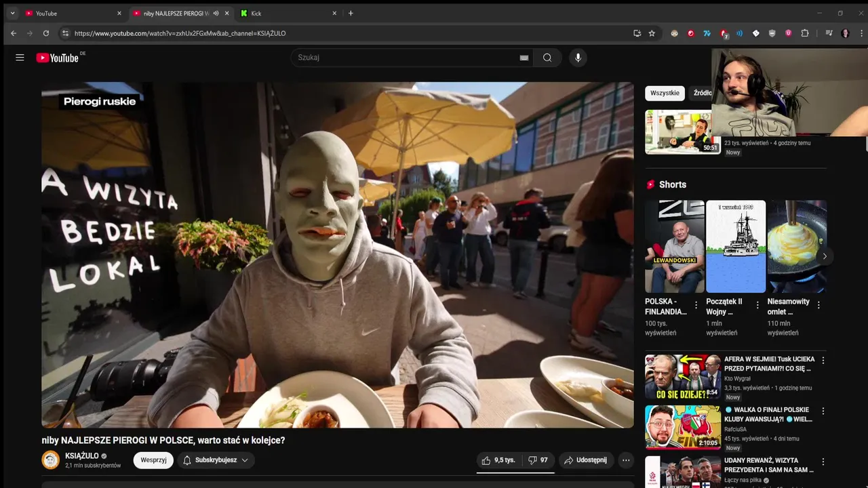Viewport: 868px width, 488px height.
Task: Start voice search with the microphone icon
Action: 578,58
